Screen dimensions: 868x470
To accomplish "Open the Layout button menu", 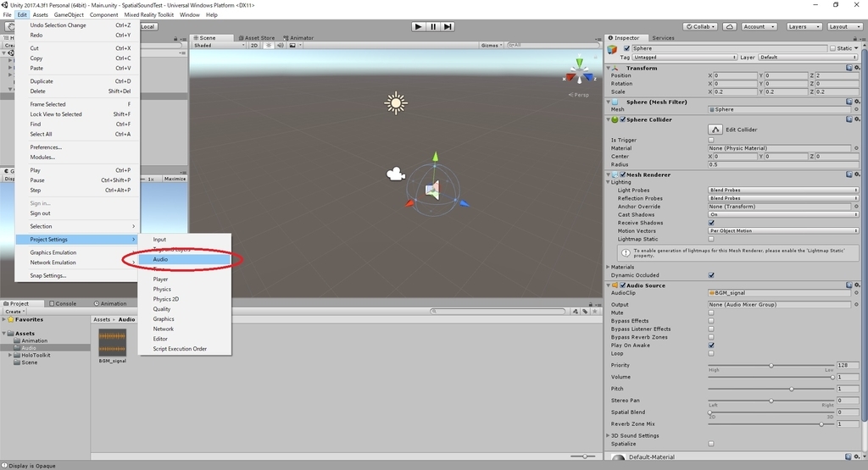I will pos(844,26).
